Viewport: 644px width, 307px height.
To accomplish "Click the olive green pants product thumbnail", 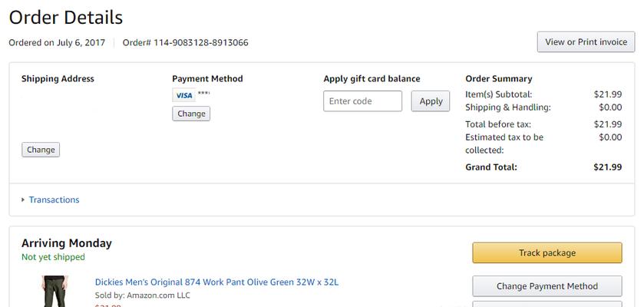I will [54, 292].
